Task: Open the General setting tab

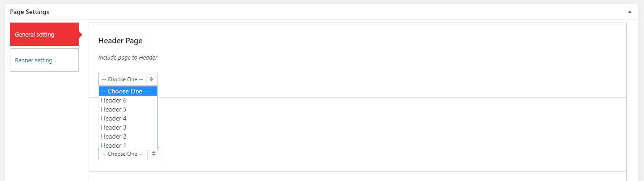Action: pyautogui.click(x=44, y=34)
